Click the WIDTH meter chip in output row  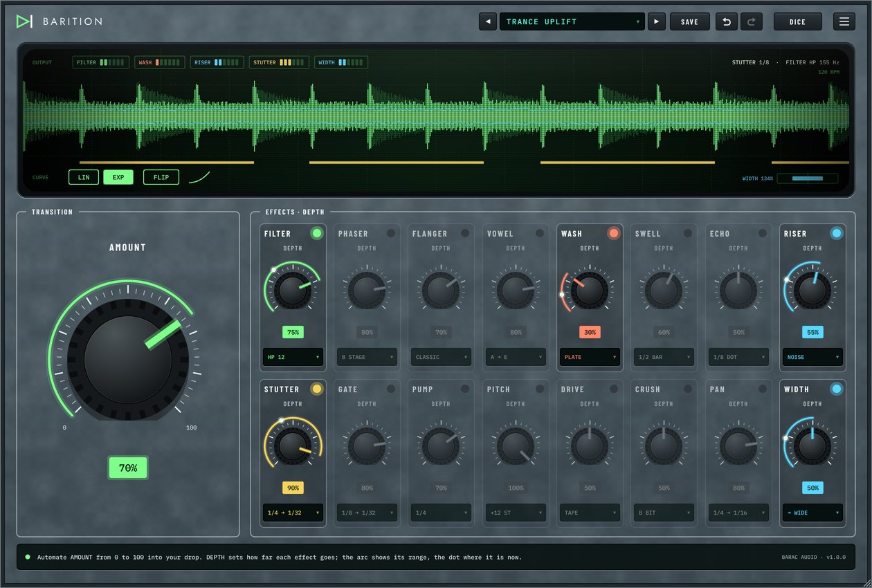coord(340,62)
